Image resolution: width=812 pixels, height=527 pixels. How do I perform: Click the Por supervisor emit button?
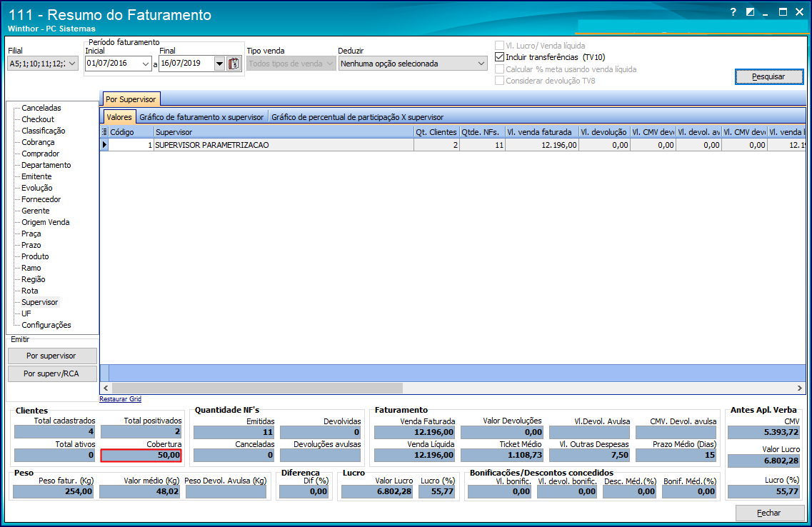pos(52,356)
